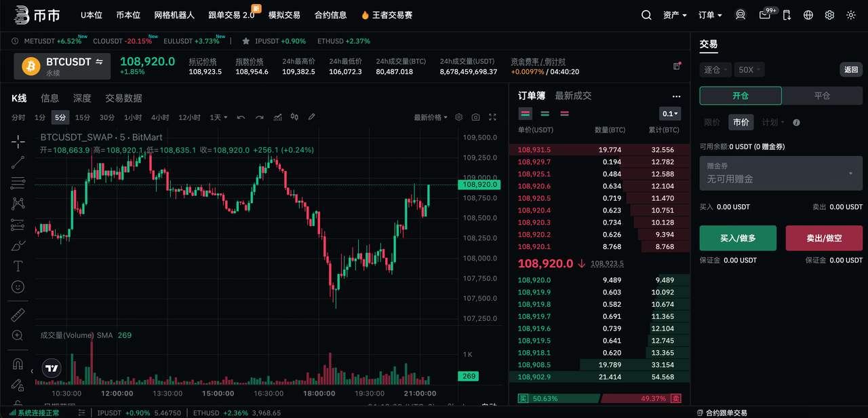Select the 15分 chart interval
This screenshot has height=418, width=868.
pos(83,117)
